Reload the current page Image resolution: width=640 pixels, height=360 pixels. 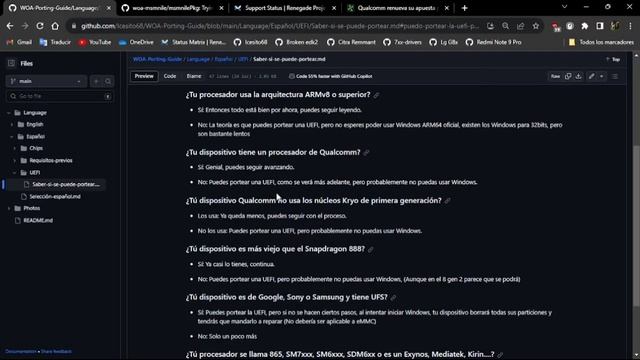[x=40, y=26]
